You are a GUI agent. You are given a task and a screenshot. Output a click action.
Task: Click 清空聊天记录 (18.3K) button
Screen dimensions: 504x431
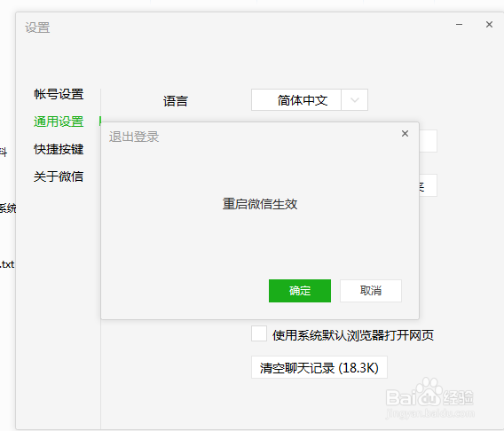click(x=319, y=367)
